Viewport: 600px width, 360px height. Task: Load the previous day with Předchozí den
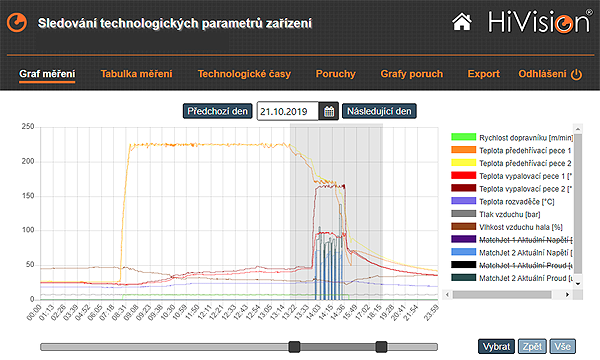pos(217,111)
